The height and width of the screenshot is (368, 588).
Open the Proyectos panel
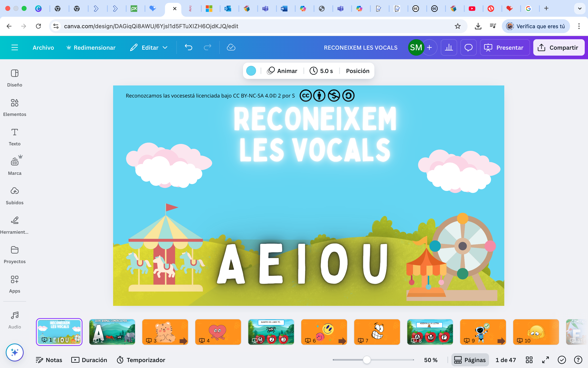click(14, 255)
